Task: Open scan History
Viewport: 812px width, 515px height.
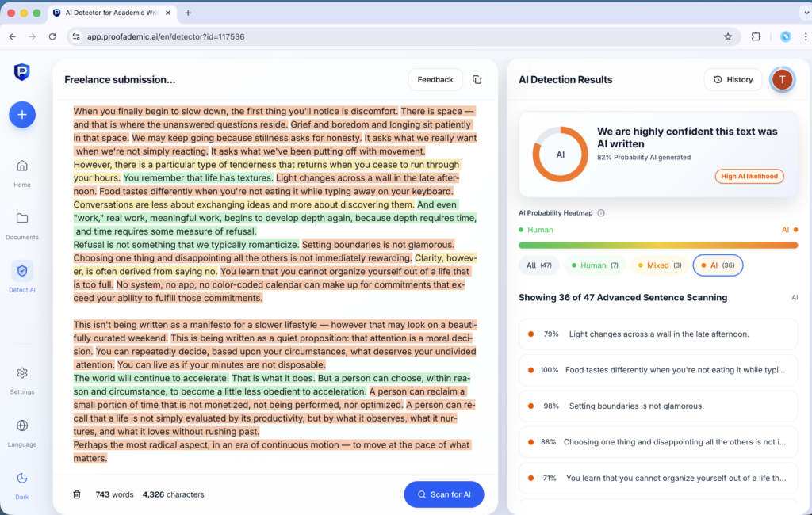Action: (x=733, y=80)
